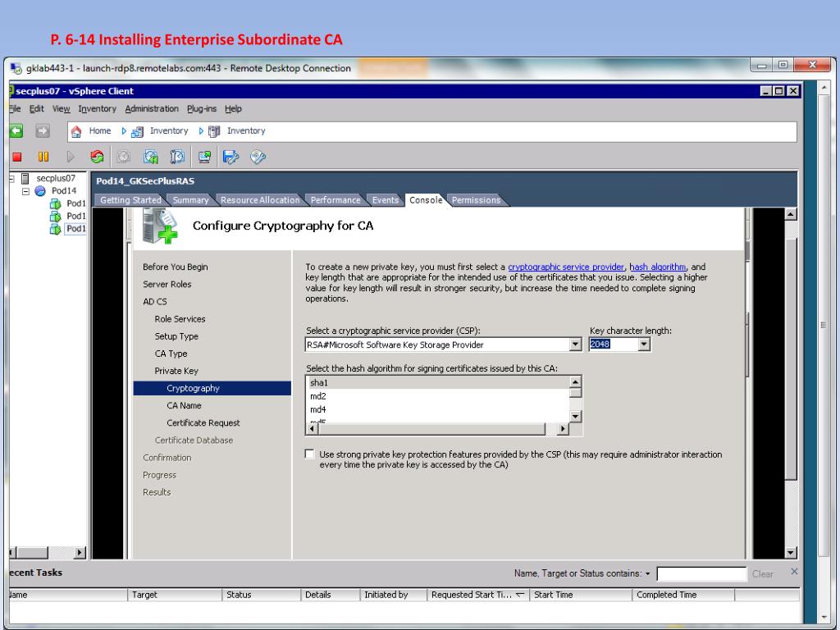
Task: Click the greyed snapshot clock toolbar icon
Action: [x=124, y=157]
